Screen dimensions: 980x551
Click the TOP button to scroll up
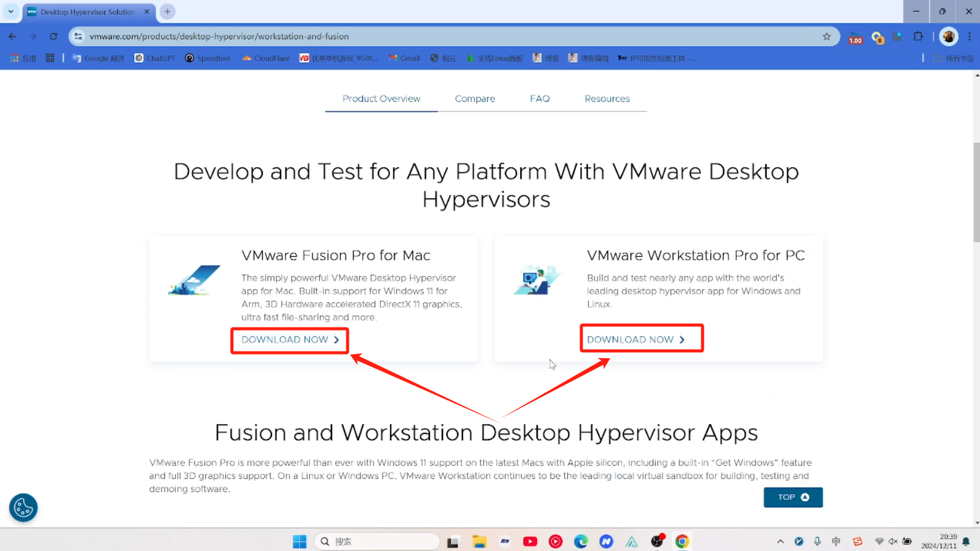[793, 497]
